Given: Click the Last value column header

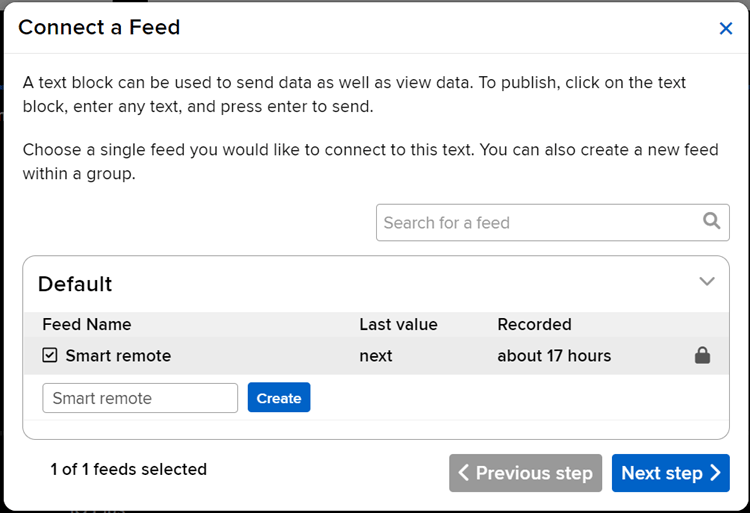Looking at the screenshot, I should [x=398, y=324].
